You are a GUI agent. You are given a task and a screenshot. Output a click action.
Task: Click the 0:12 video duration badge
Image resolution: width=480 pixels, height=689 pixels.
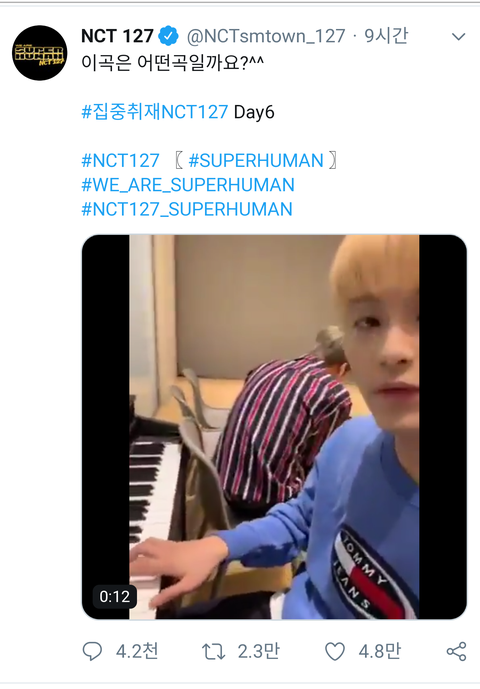point(115,597)
